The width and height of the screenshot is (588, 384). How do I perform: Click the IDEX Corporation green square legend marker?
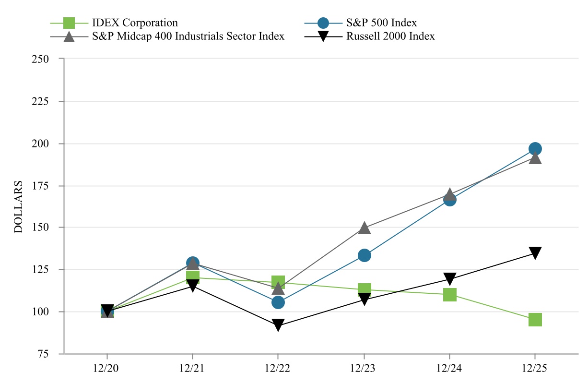70,23
